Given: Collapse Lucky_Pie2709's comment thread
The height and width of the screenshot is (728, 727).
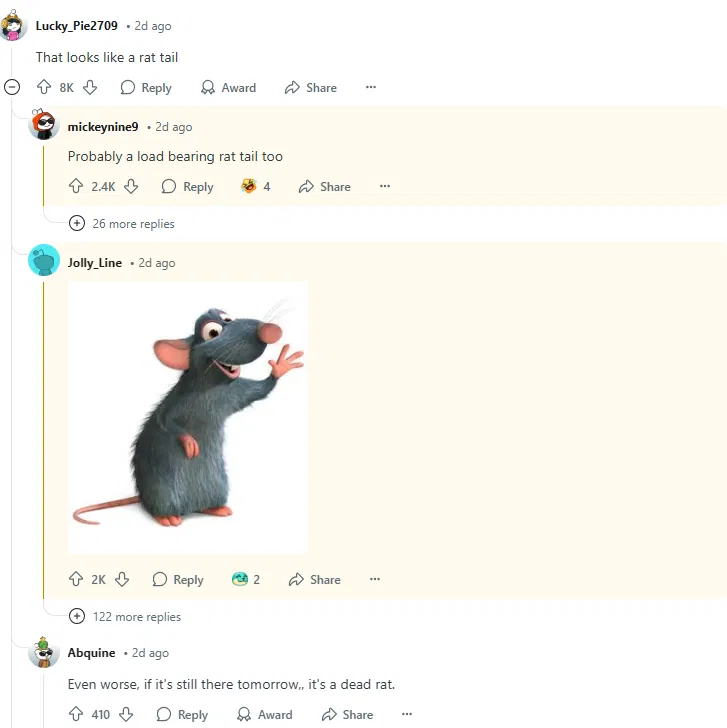Looking at the screenshot, I should (x=12, y=87).
